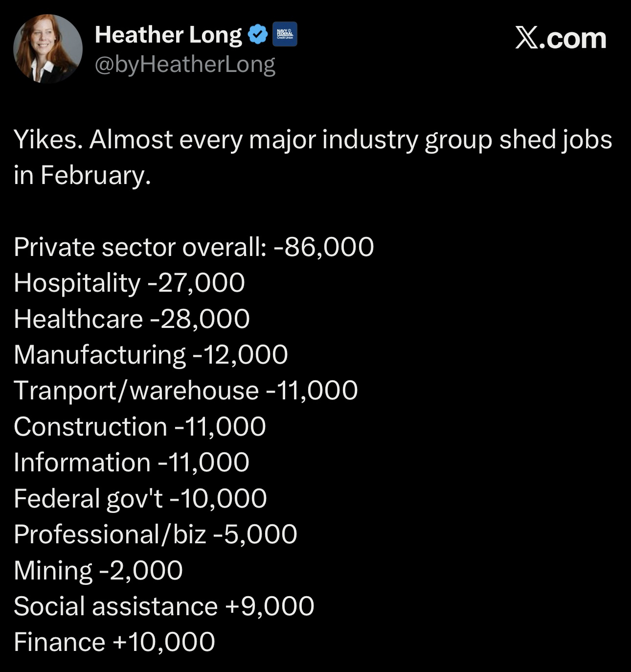Screen dimensions: 631x672
Task: Open the @byHeatherLong handle link
Action: pyautogui.click(x=185, y=64)
